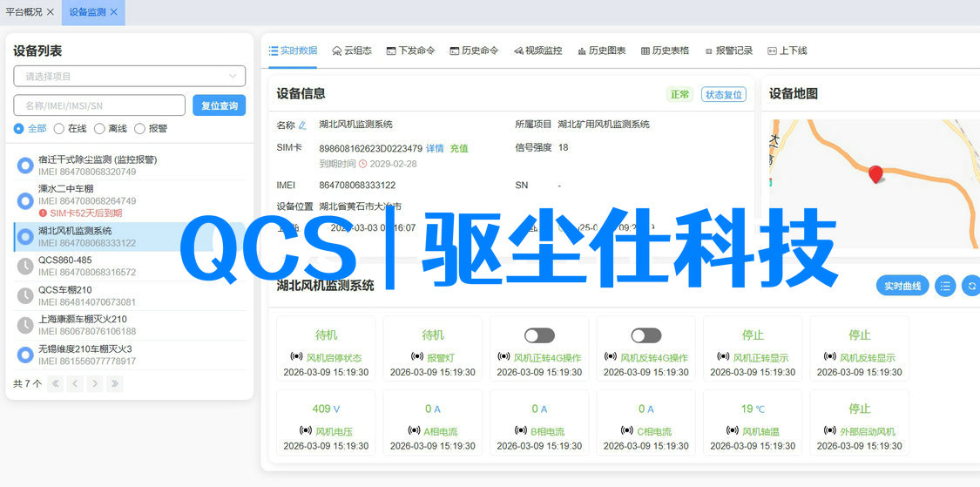
Task: Go to next page of device list
Action: [x=95, y=384]
